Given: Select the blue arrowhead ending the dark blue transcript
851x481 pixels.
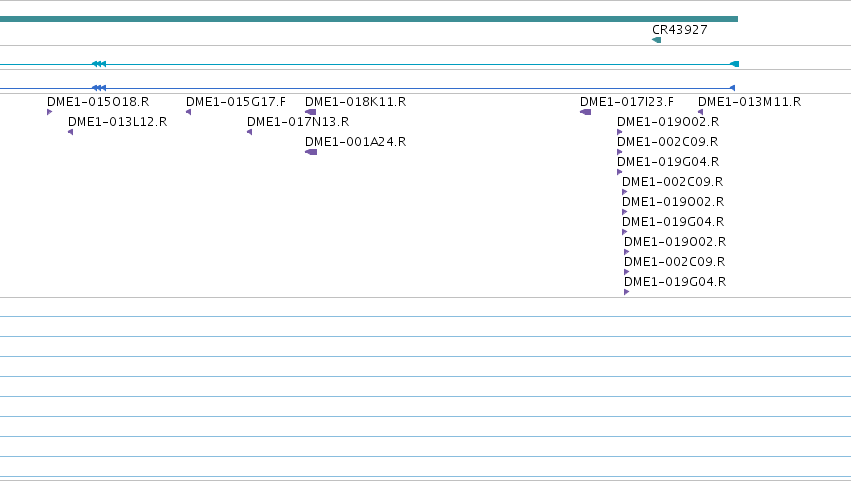Looking at the screenshot, I should 732,88.
